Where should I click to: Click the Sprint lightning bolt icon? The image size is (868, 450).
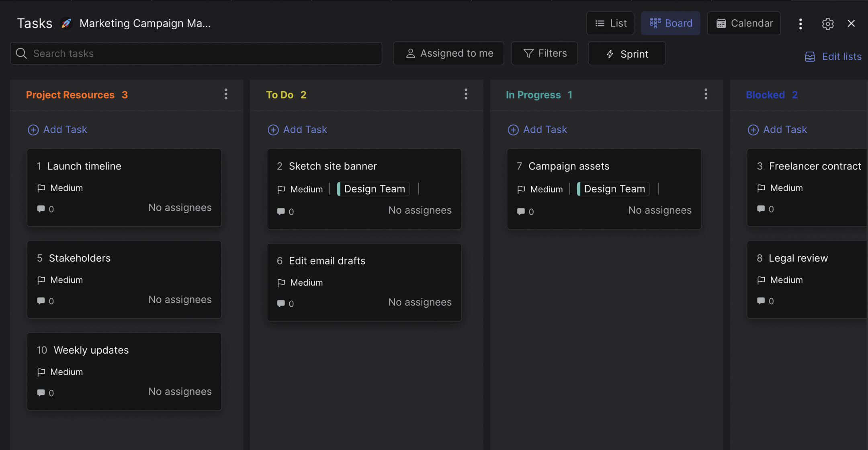click(610, 53)
